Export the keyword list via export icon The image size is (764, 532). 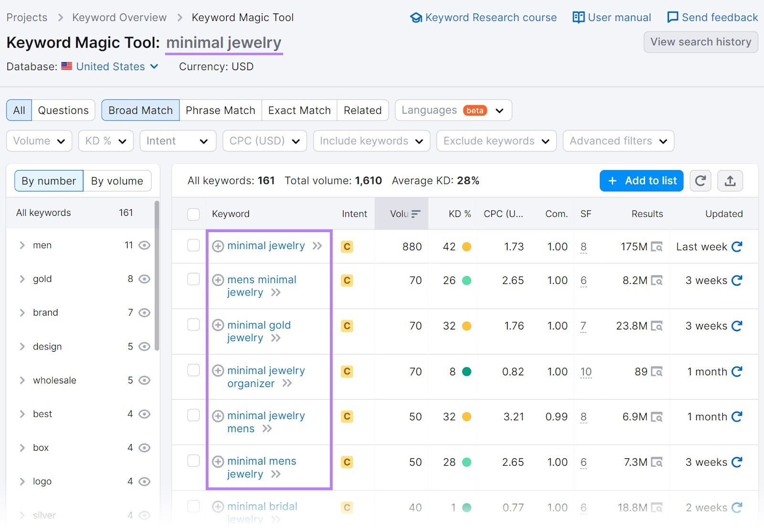coord(731,181)
